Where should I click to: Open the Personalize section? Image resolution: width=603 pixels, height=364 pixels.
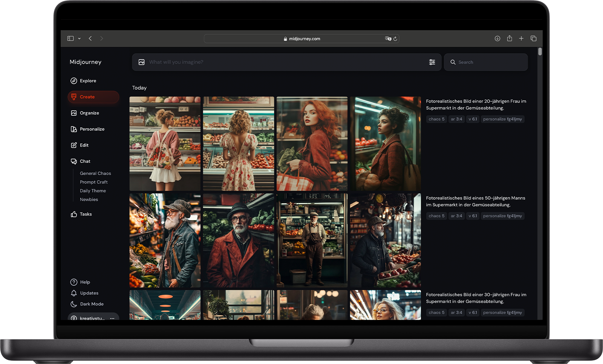92,129
